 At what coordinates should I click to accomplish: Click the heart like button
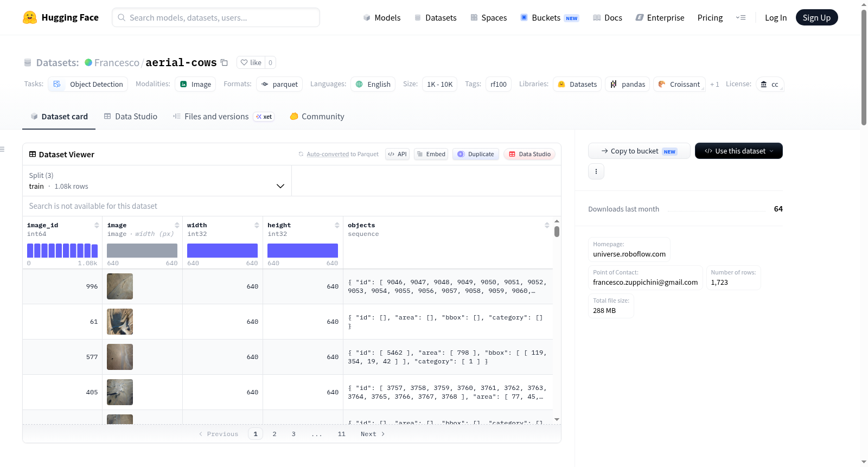click(x=251, y=62)
